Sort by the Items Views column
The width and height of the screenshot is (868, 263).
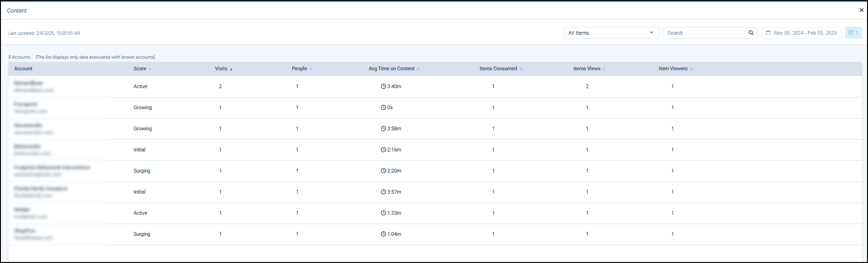click(x=590, y=68)
